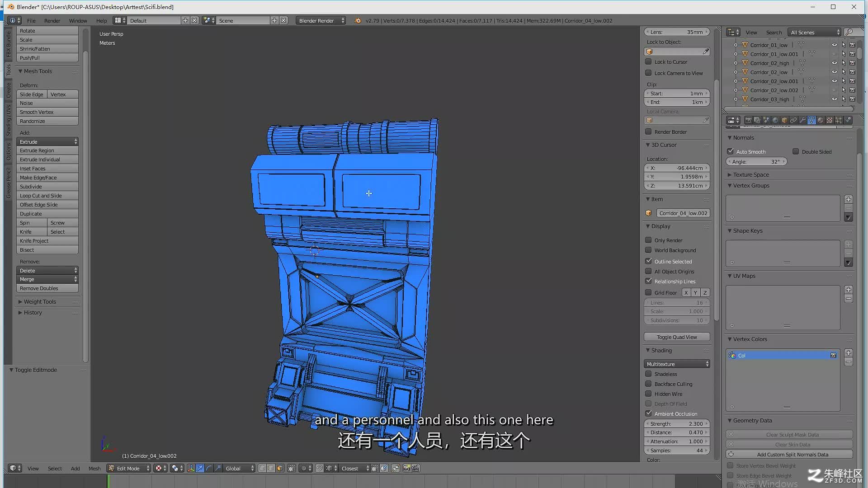868x488 pixels.
Task: Switch to edge select mode
Action: [x=271, y=469]
